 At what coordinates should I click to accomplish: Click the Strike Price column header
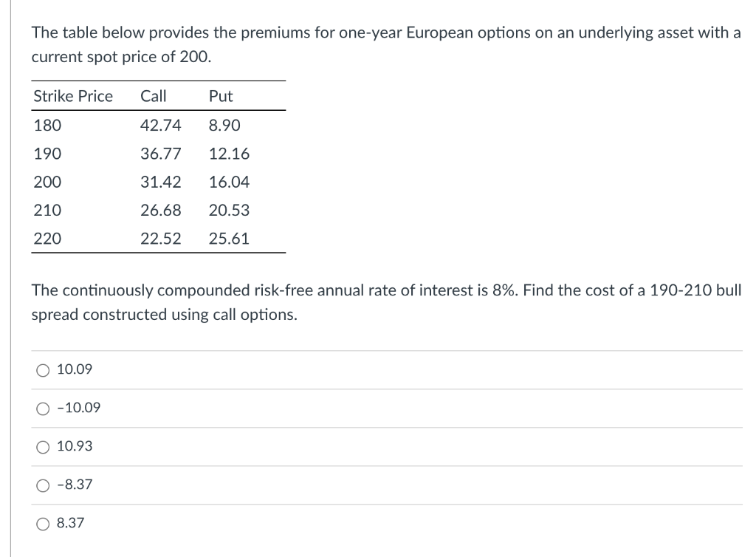tap(73, 96)
